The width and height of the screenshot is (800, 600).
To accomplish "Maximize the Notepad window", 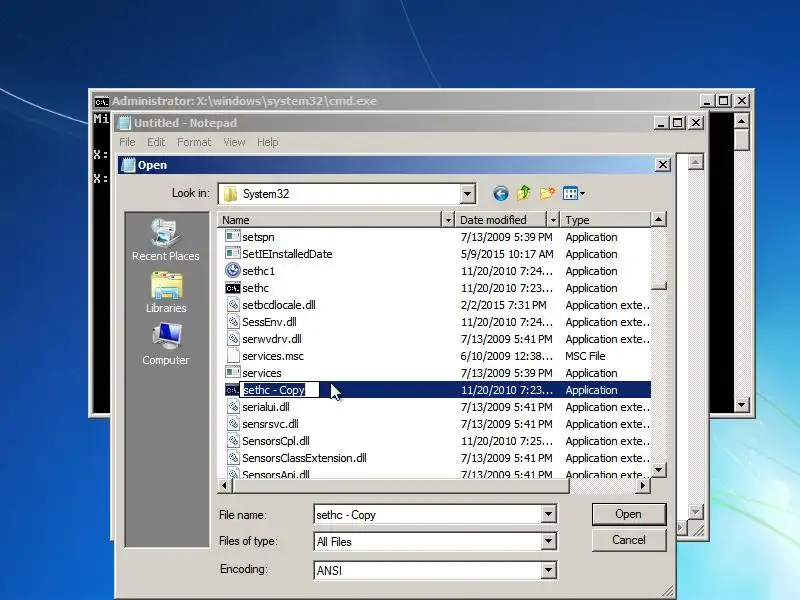I will (x=678, y=123).
